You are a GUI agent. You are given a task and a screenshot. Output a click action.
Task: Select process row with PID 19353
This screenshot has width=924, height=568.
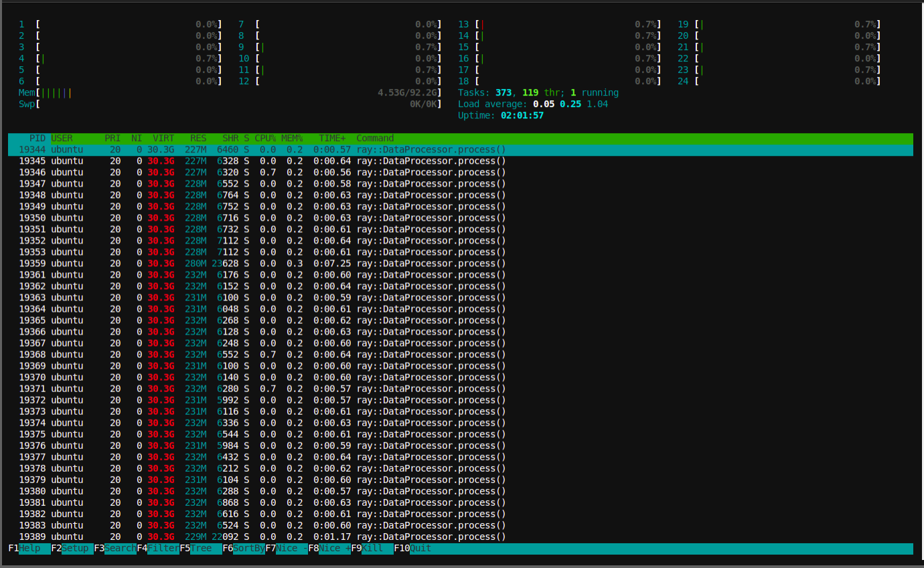(x=461, y=252)
